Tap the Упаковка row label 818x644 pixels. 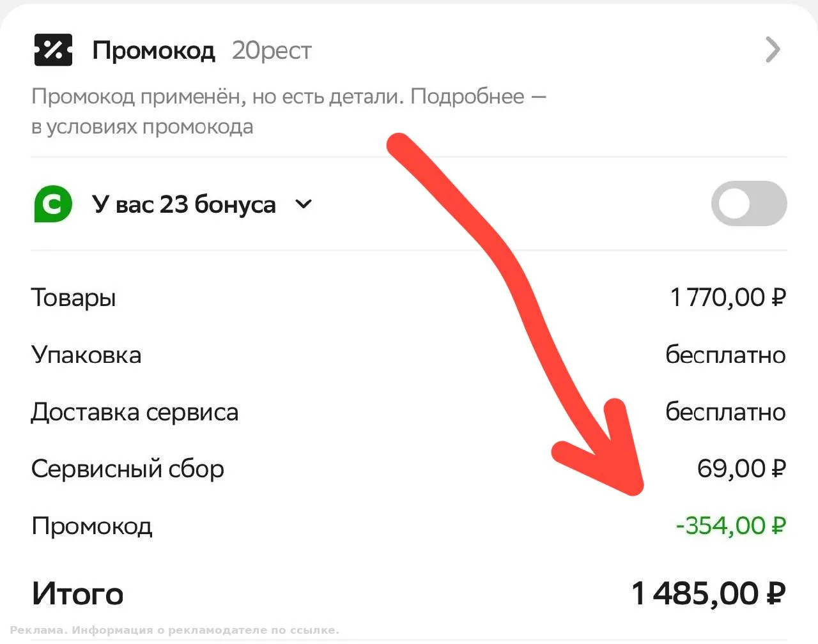point(86,355)
